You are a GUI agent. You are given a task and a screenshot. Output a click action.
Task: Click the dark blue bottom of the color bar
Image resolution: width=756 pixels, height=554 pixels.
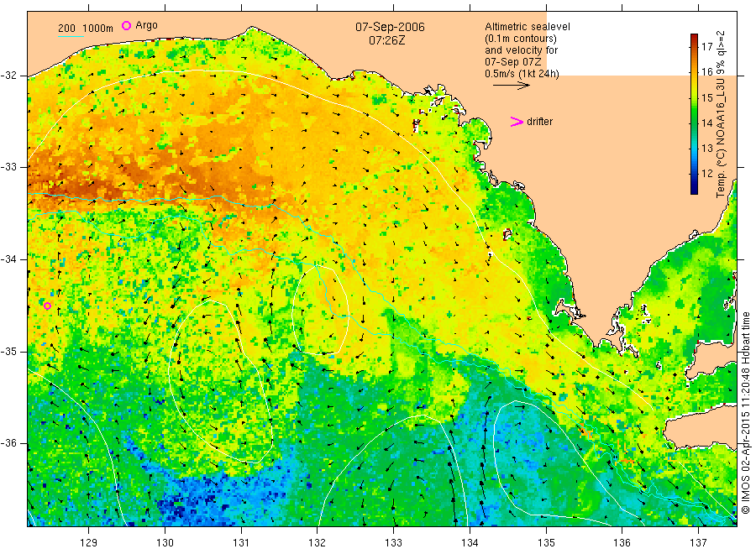[694, 189]
